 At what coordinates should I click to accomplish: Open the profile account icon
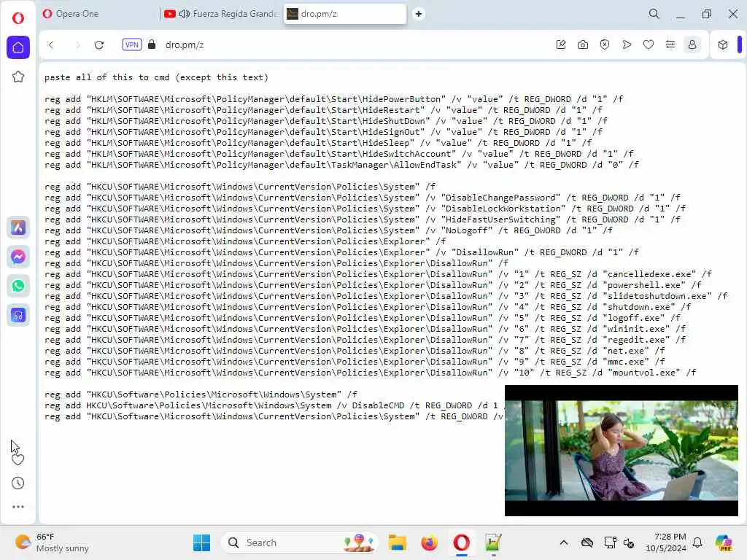(692, 44)
